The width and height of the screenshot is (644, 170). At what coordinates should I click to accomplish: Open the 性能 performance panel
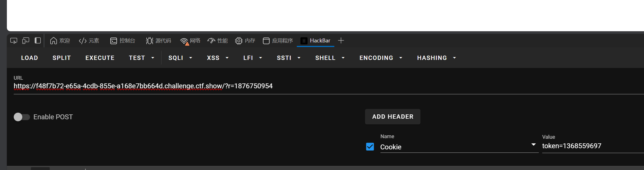218,41
